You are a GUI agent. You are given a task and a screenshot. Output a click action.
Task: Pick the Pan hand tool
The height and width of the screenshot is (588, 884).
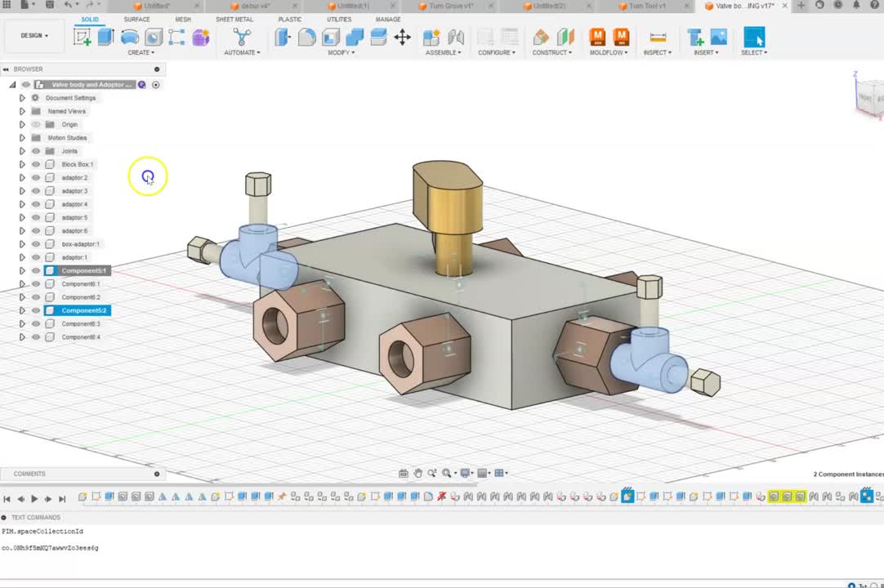click(x=417, y=473)
